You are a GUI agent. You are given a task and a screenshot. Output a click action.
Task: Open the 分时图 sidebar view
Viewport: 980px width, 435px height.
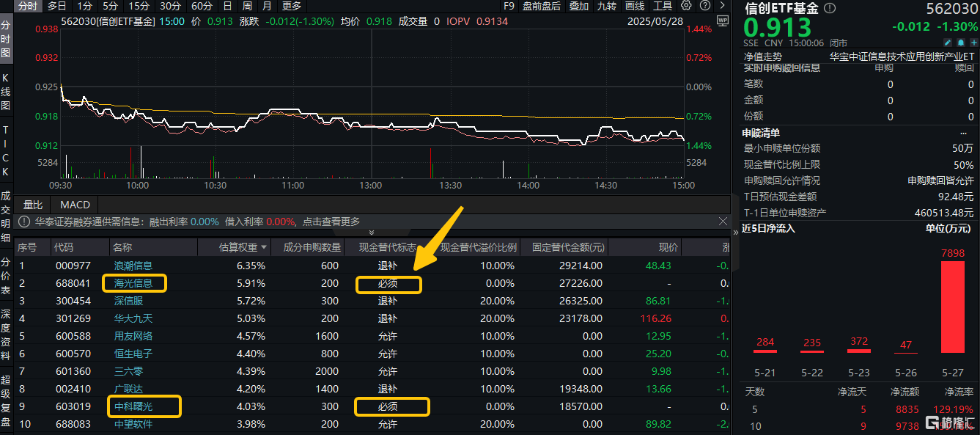(6, 39)
